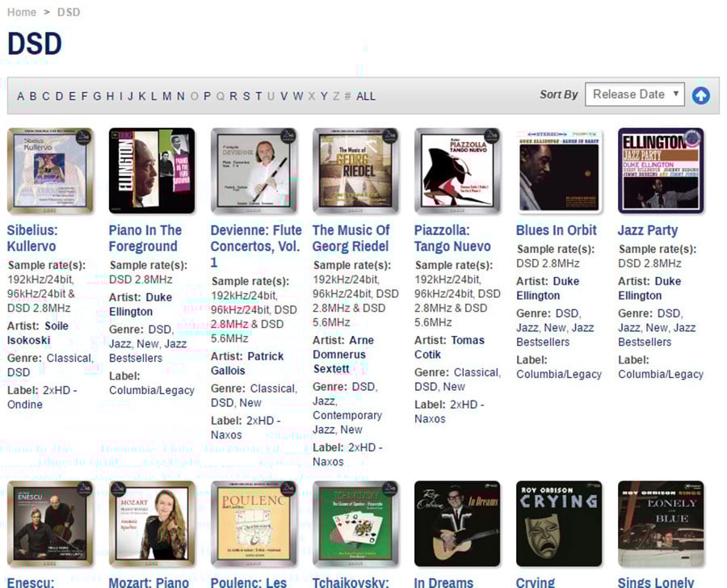The width and height of the screenshot is (727, 588).
Task: Click artist Duke Ellington under Blues In Orbit
Action: pyautogui.click(x=548, y=288)
